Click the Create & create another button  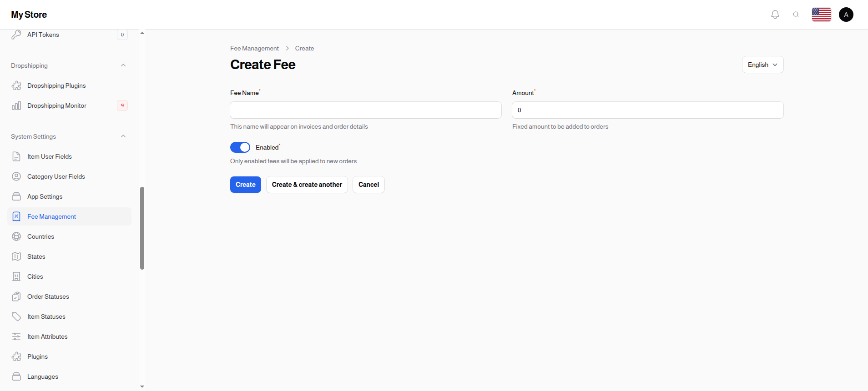pos(307,185)
